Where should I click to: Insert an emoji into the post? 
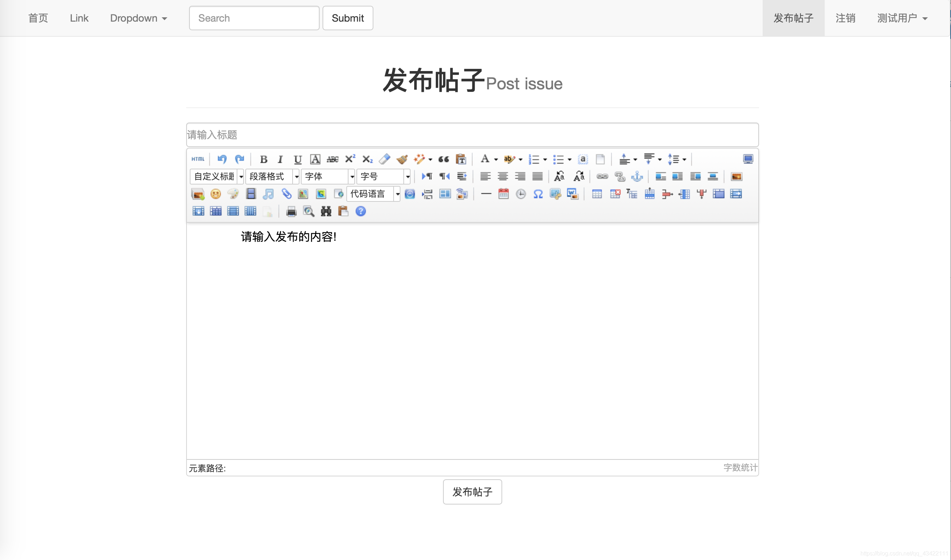[216, 194]
